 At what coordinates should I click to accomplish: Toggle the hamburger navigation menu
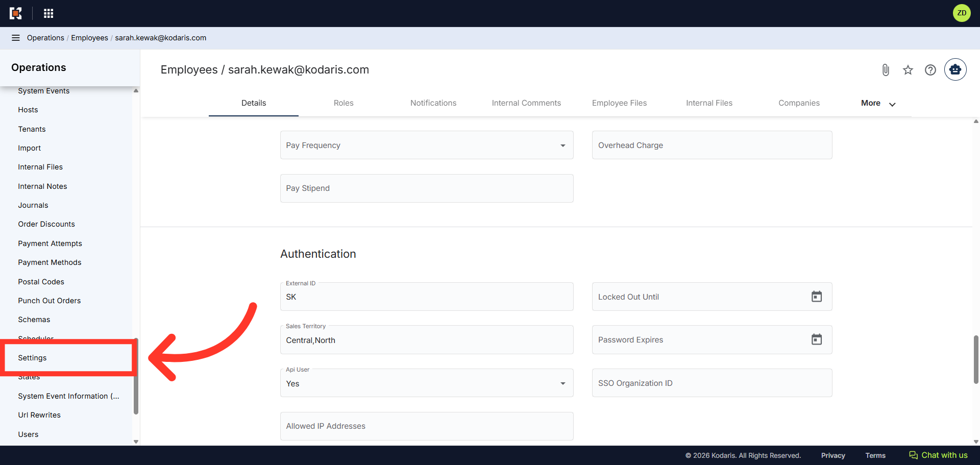pyautogui.click(x=16, y=38)
